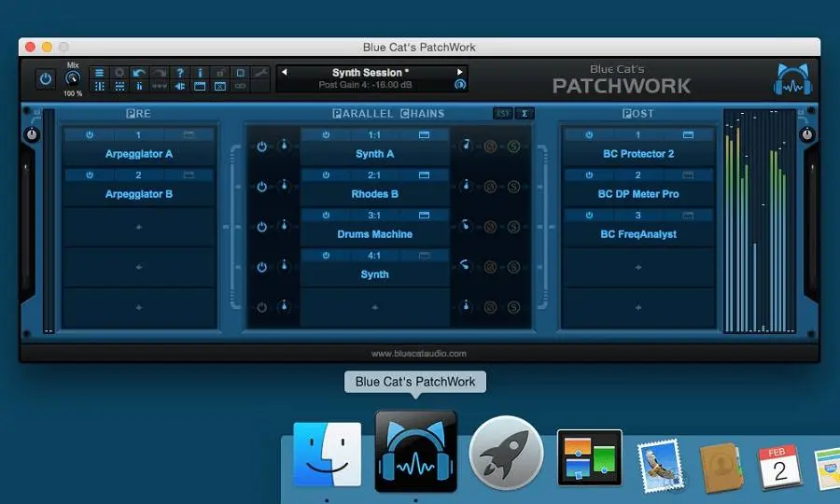840x504 pixels.
Task: Click the close-windows X icon in toolbar
Action: tap(220, 86)
